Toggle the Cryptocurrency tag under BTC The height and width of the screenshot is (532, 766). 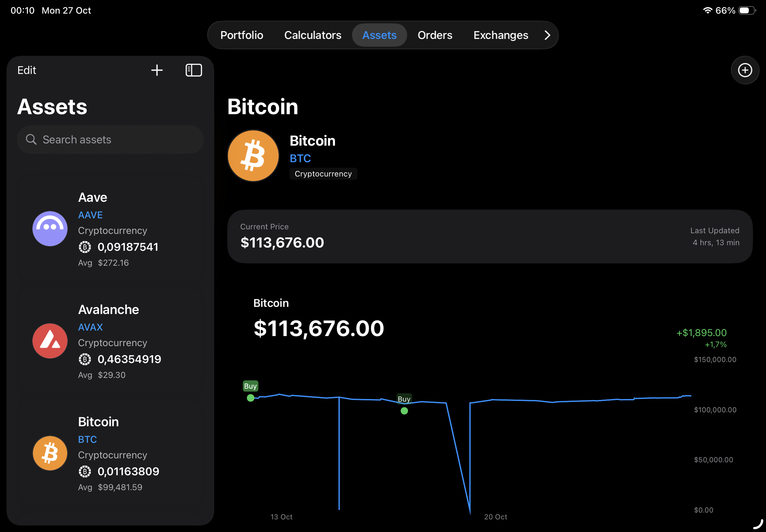pos(323,173)
